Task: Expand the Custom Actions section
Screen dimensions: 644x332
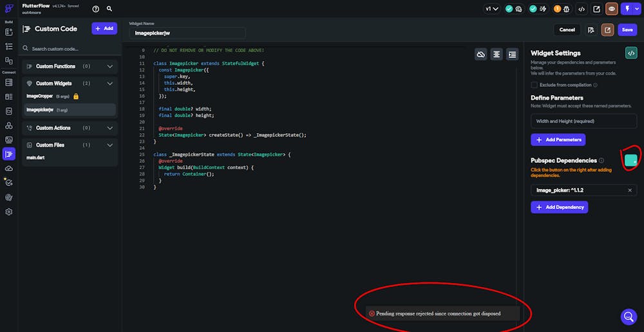Action: click(x=110, y=128)
